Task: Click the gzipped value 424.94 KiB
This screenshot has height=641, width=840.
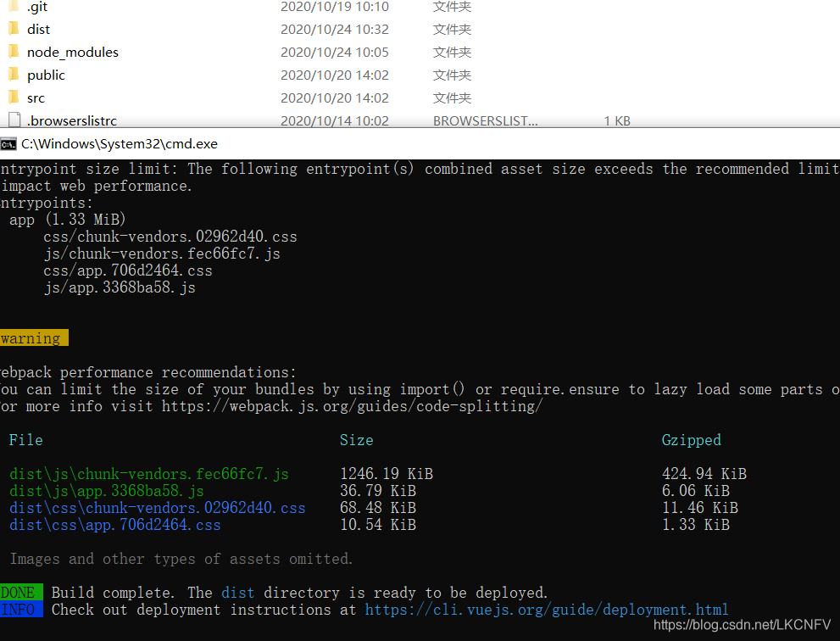Action: click(704, 474)
